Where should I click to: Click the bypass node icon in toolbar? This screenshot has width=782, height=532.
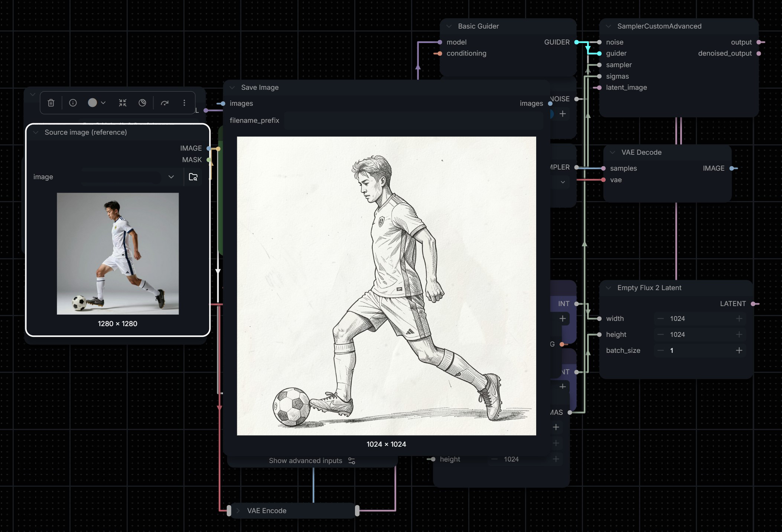click(x=142, y=103)
